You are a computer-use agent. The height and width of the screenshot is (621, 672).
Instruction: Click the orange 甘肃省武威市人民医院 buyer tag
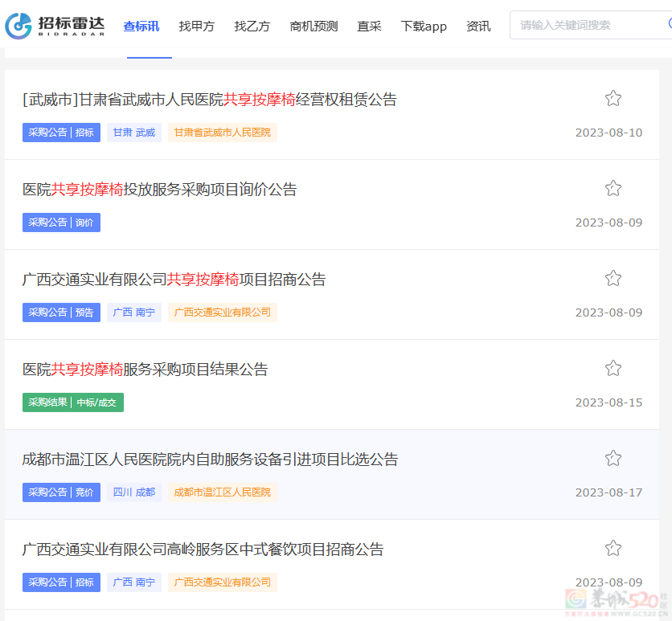(x=223, y=133)
